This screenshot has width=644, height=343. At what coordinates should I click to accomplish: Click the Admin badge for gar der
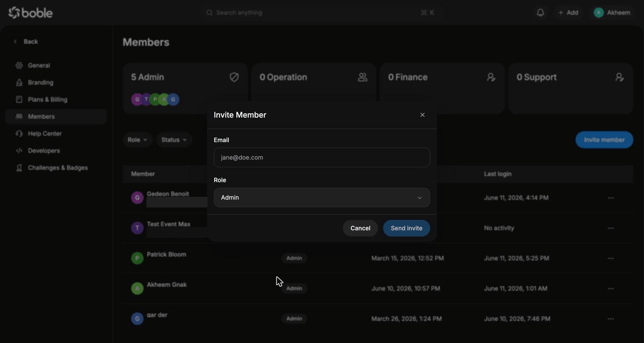click(x=294, y=319)
